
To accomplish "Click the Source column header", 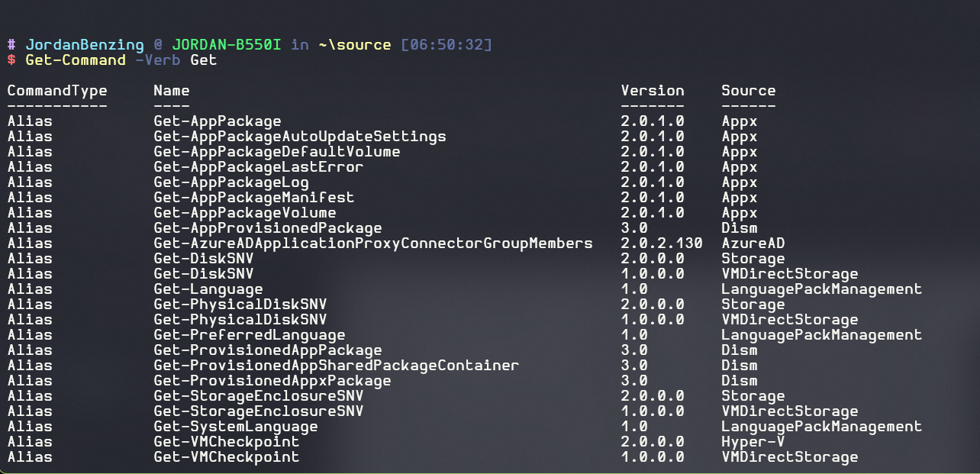I will click(x=748, y=90).
